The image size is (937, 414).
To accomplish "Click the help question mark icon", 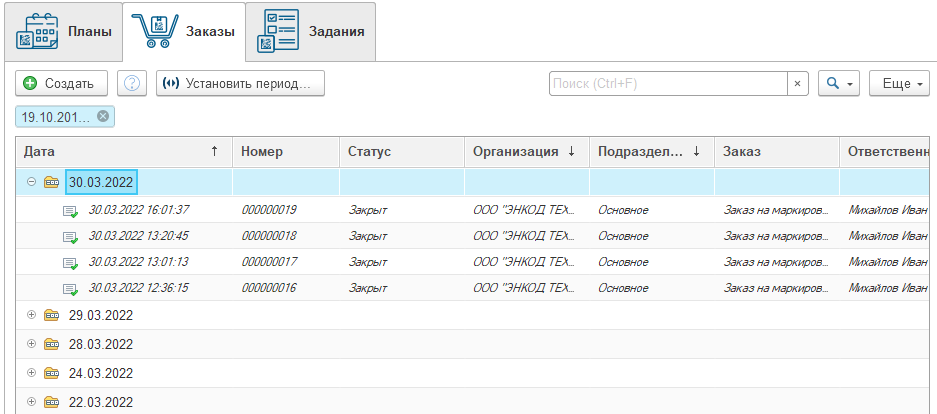I will pos(132,84).
